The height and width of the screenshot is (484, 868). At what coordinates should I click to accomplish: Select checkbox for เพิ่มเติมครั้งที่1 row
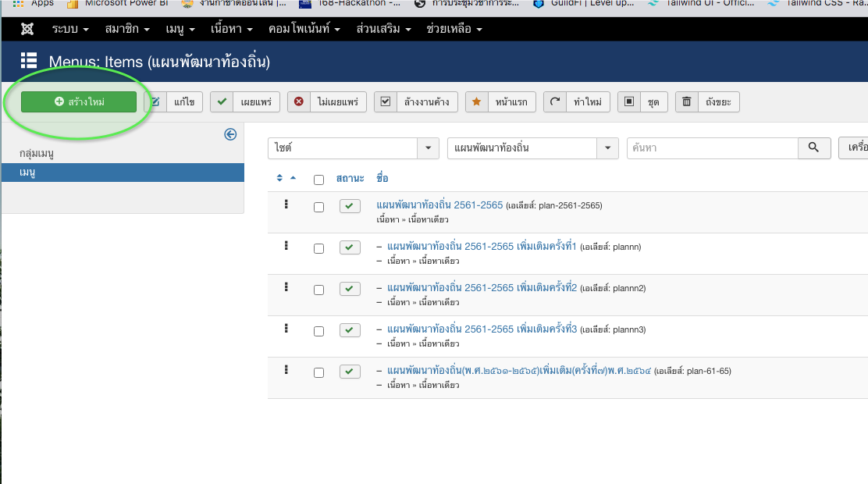(318, 248)
